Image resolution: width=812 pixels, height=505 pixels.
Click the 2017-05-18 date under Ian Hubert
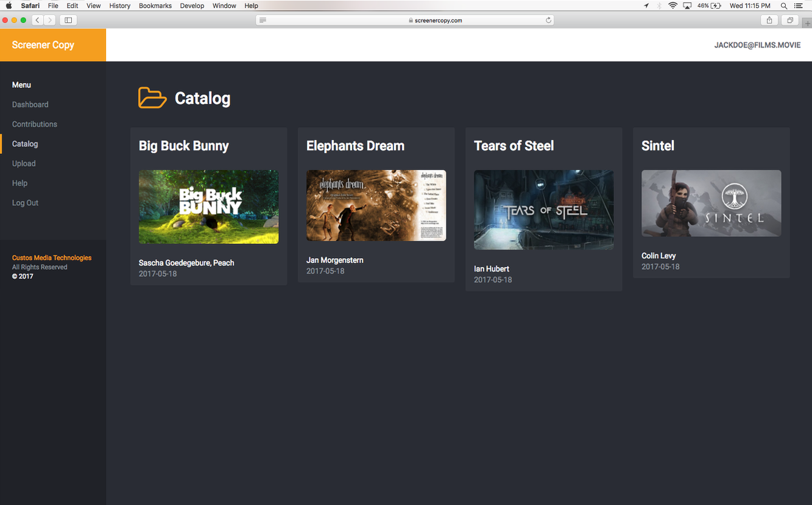(493, 280)
